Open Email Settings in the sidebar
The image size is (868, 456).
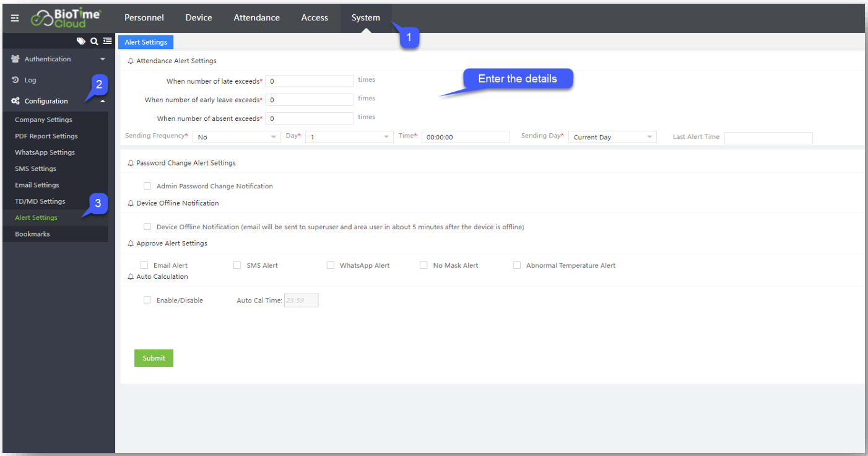(37, 185)
